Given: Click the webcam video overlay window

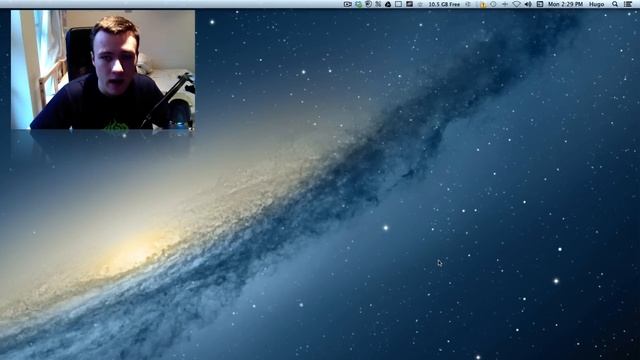Looking at the screenshot, I should click(x=103, y=69).
